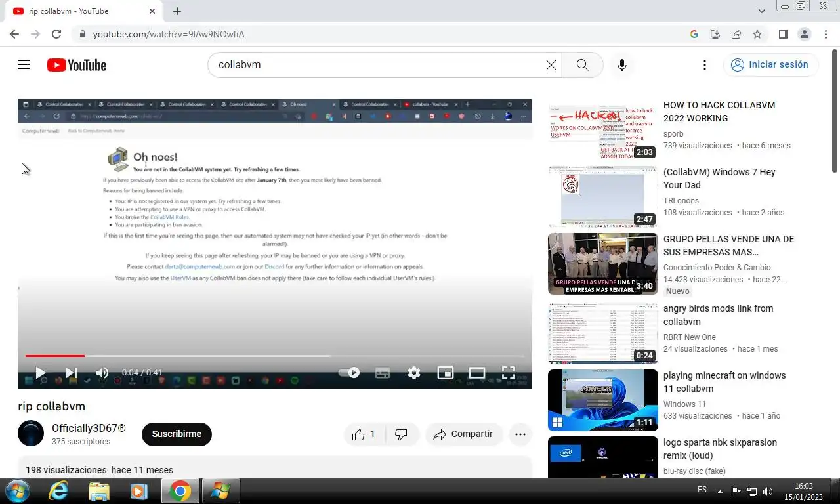
Task: Open angry birds mods link video title
Action: [718, 315]
